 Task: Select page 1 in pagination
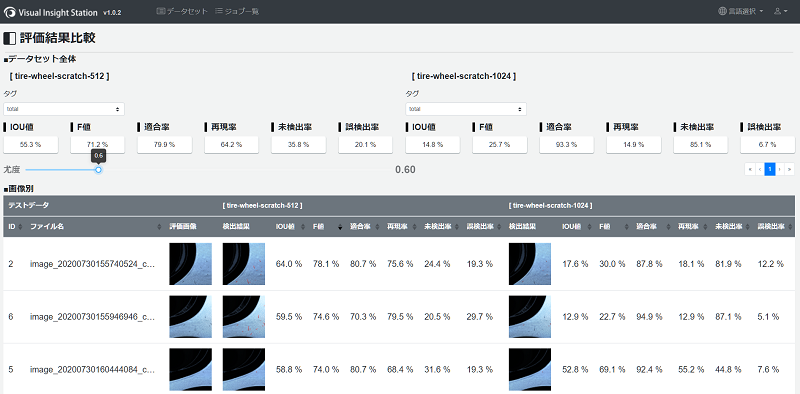(x=769, y=169)
